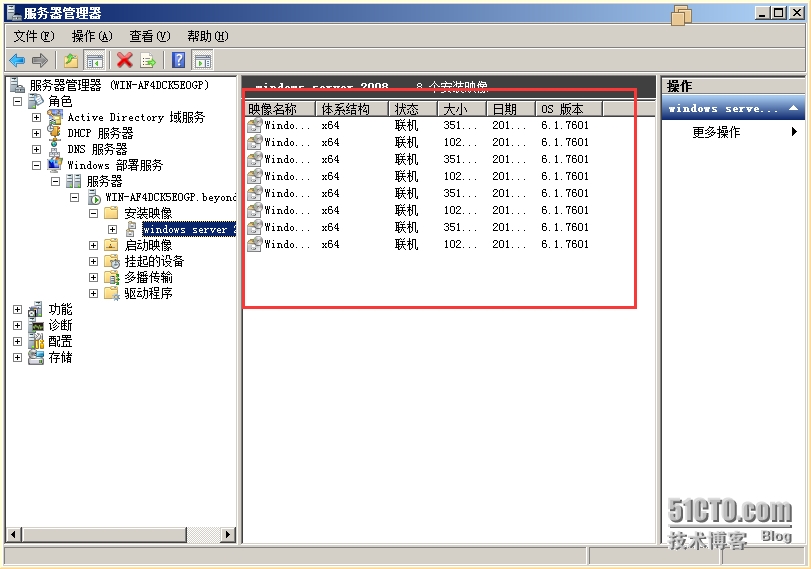Image resolution: width=811 pixels, height=569 pixels.
Task: Collapse the Windows 部署服务 node
Action: point(37,166)
